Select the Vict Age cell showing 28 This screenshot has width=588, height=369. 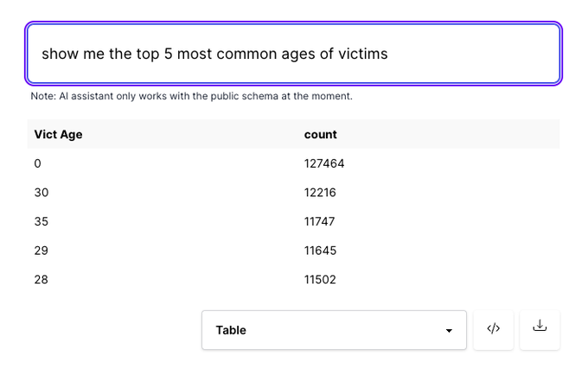tap(41, 279)
